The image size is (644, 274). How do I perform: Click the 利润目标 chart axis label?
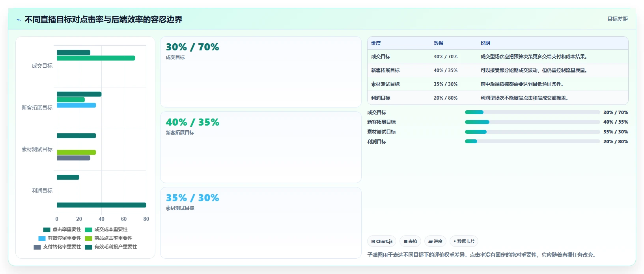tap(42, 191)
